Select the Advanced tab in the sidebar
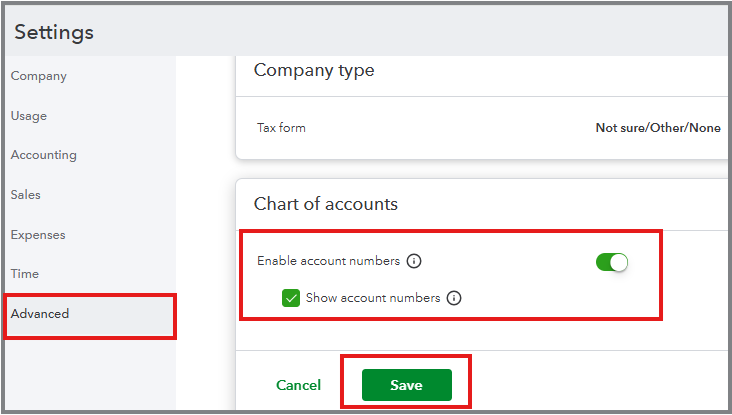This screenshot has height=415, width=732. (x=40, y=314)
